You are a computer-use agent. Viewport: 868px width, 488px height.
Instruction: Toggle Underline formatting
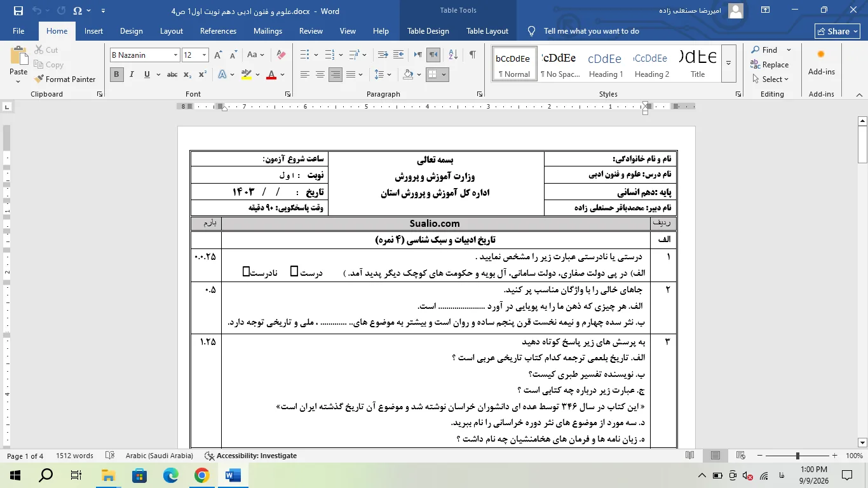pos(147,74)
